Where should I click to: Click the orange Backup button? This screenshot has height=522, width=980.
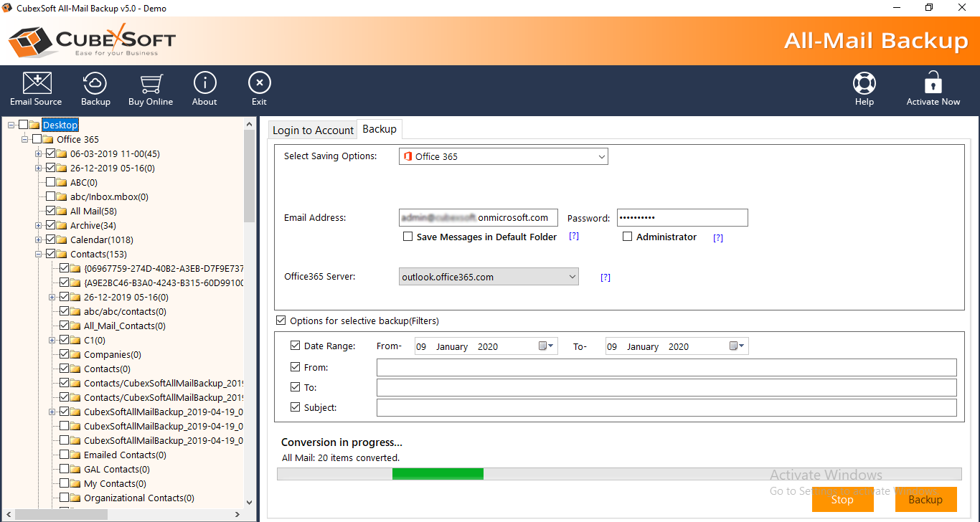[925, 500]
